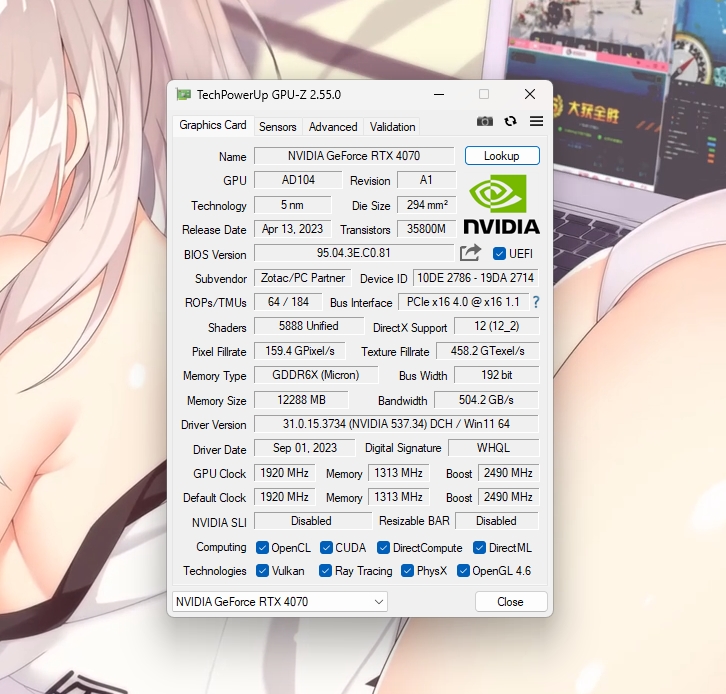Toggle the OpenGL 4.6 checkbox
Image resolution: width=726 pixels, height=694 pixels.
click(463, 571)
